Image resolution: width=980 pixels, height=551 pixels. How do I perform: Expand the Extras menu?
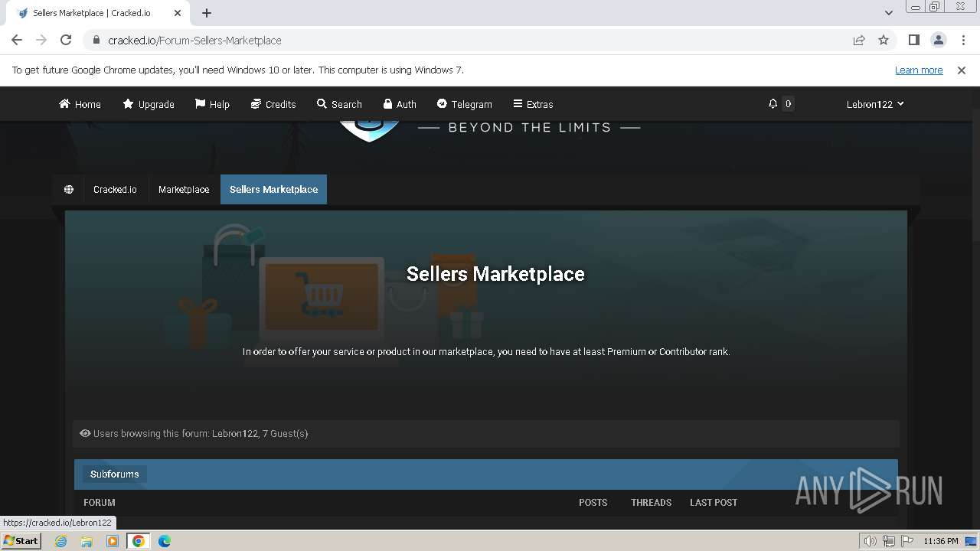(x=533, y=104)
